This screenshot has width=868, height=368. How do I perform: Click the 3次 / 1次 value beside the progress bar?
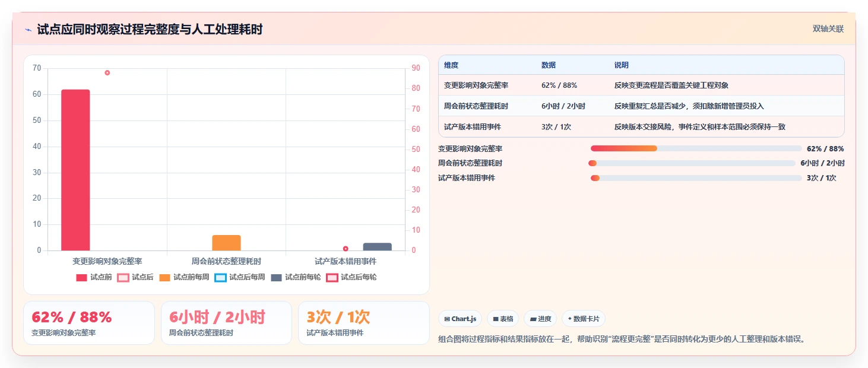pos(822,178)
